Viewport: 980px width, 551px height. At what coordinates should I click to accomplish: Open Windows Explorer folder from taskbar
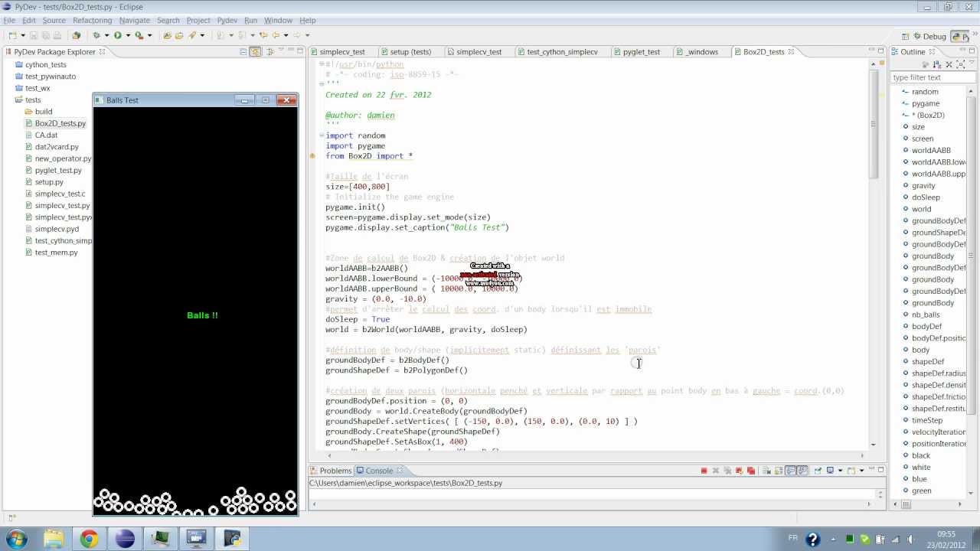(x=54, y=540)
